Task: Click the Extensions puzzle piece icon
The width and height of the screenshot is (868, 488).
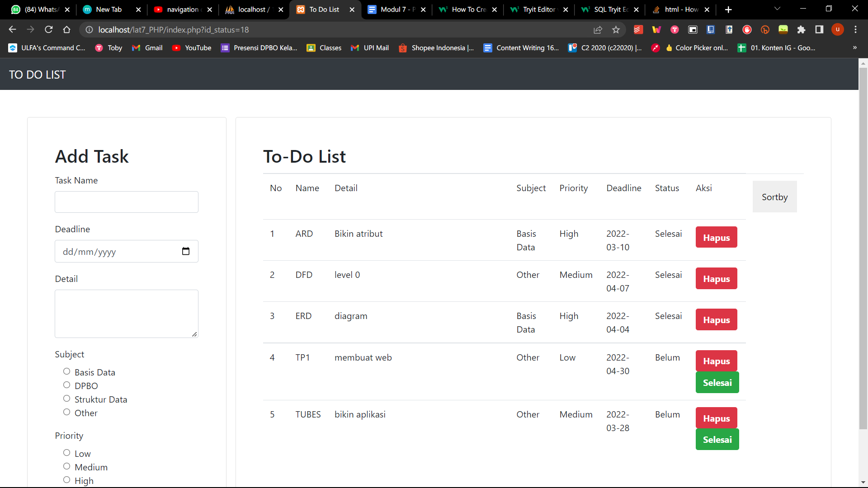Action: (x=802, y=30)
